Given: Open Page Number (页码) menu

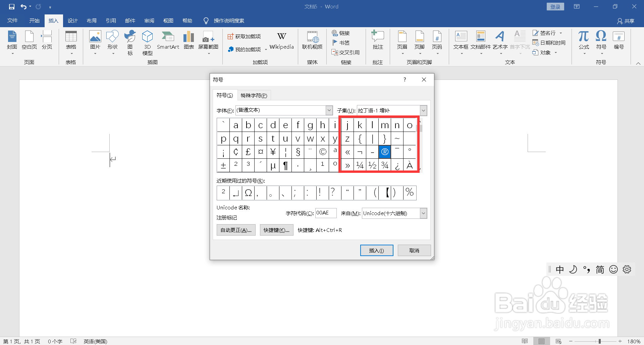Looking at the screenshot, I should [437, 43].
